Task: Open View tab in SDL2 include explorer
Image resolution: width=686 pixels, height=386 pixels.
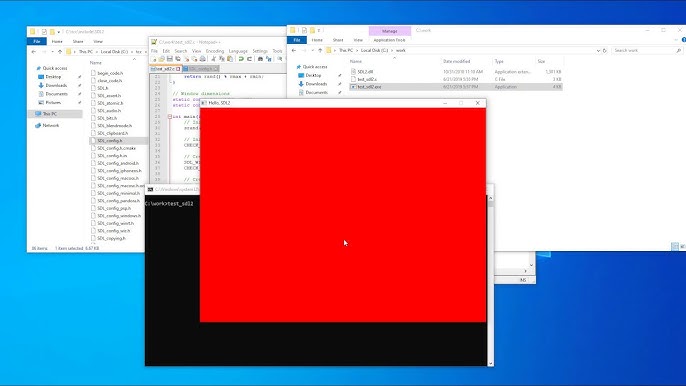Action: pyautogui.click(x=98, y=41)
